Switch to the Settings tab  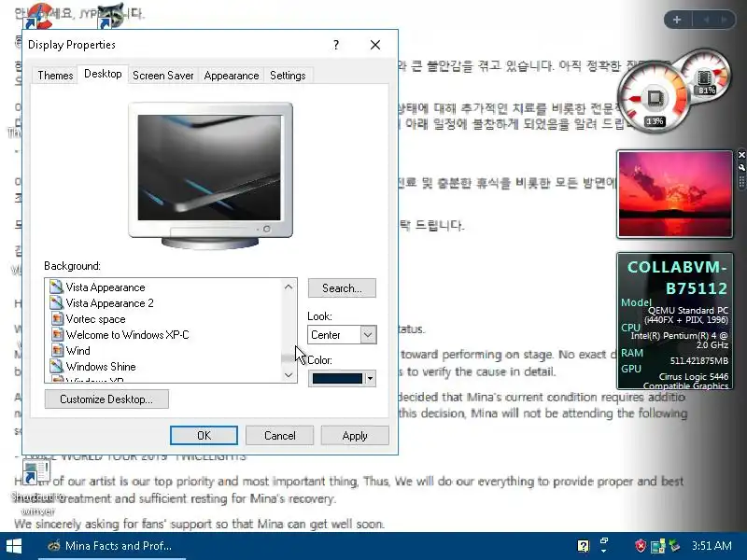pos(288,76)
